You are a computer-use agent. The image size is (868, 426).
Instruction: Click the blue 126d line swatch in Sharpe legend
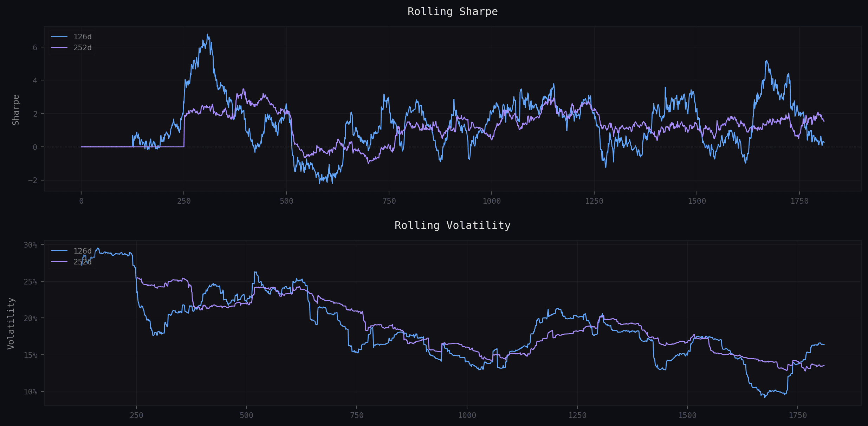[59, 37]
